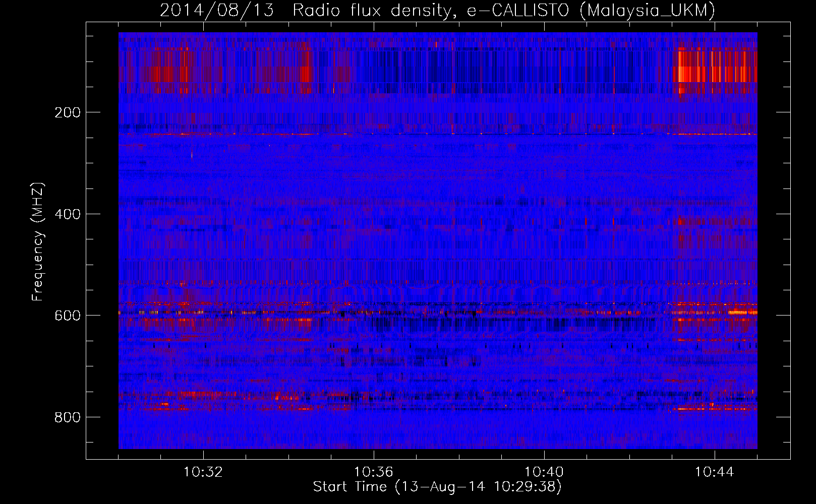Screen dimensions: 816x504
Task: Select the 600 frequency tick label
Action: tap(67, 316)
